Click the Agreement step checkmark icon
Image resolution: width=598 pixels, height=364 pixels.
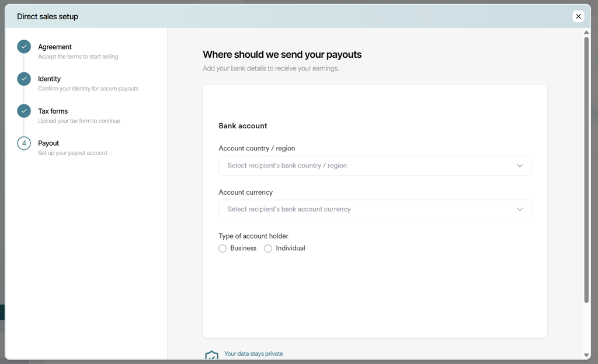[24, 47]
